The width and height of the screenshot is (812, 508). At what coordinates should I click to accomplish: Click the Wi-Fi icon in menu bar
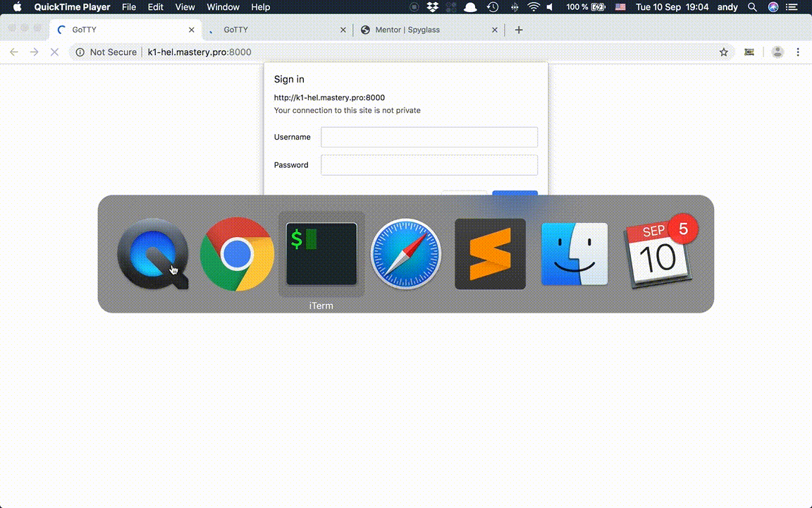coord(534,7)
